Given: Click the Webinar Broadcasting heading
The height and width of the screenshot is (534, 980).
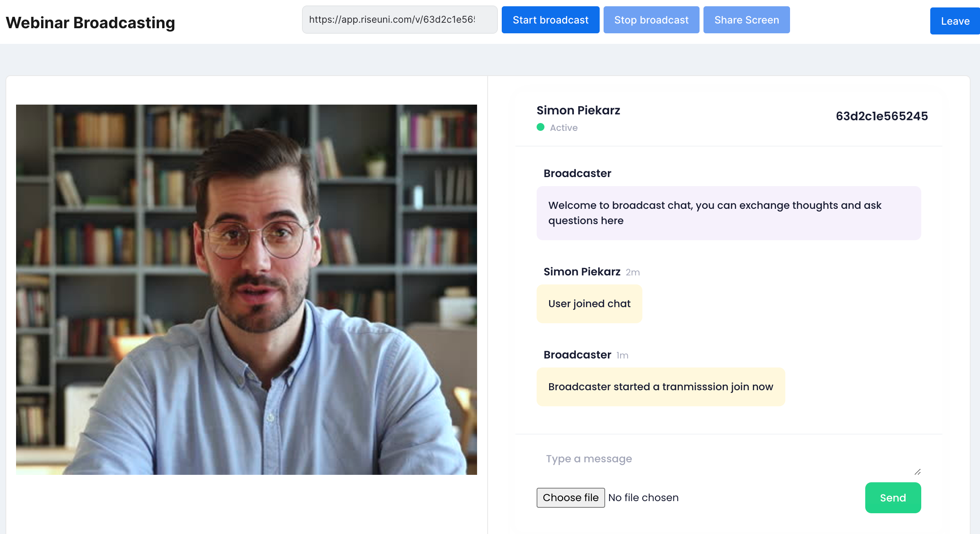Looking at the screenshot, I should point(90,23).
